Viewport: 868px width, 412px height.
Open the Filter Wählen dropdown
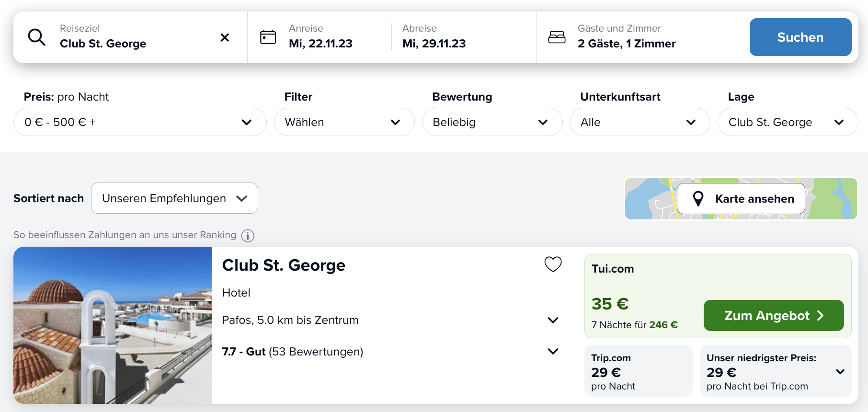click(344, 122)
